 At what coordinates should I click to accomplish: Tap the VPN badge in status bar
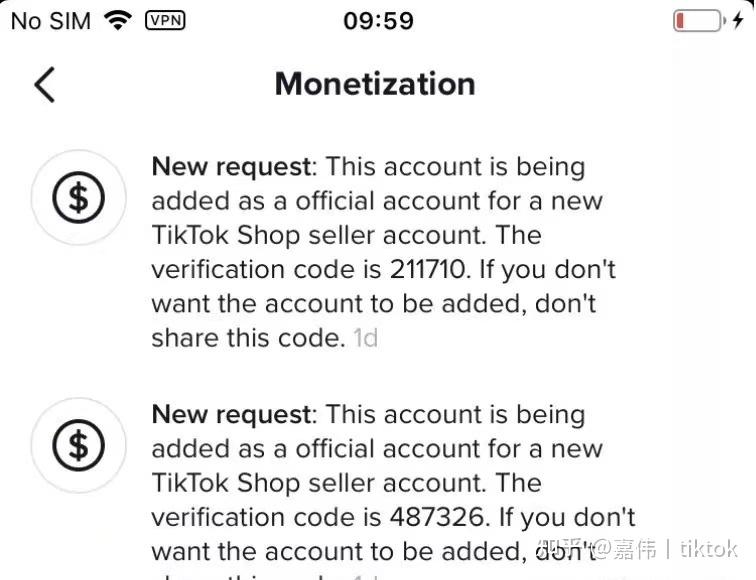point(165,20)
